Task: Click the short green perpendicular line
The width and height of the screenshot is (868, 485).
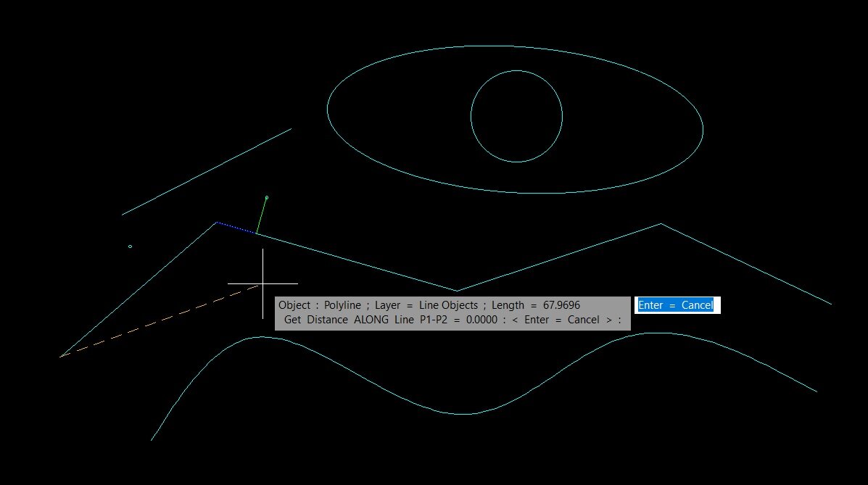Action: pyautogui.click(x=262, y=215)
